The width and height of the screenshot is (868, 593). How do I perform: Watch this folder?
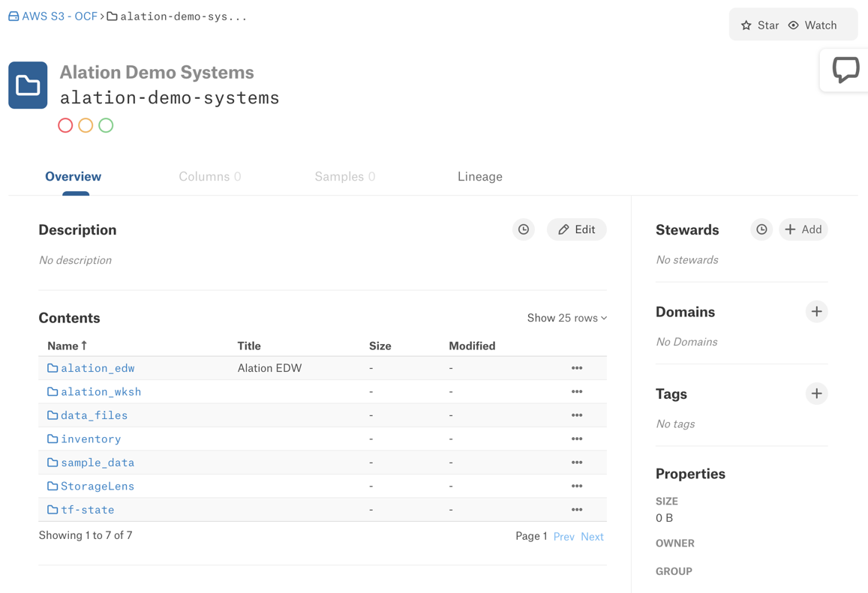[812, 25]
